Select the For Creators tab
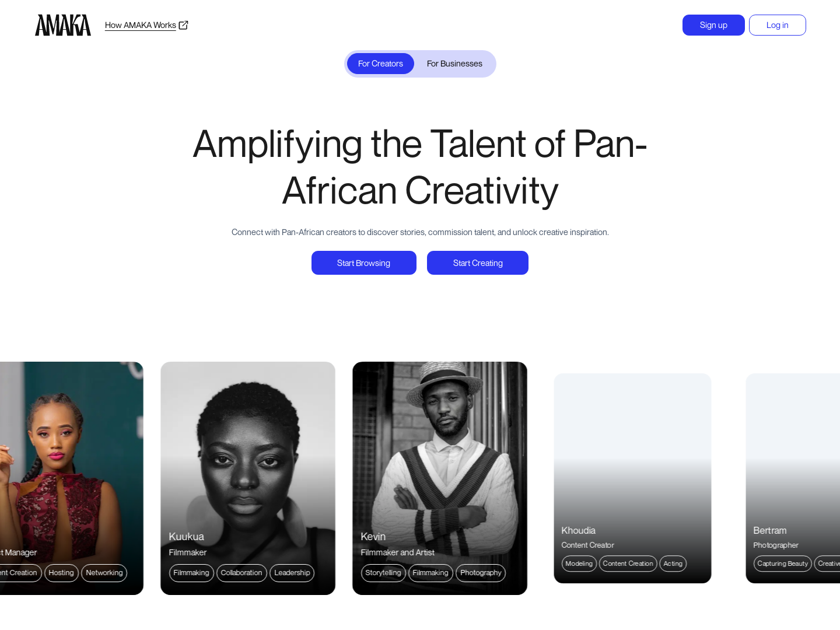 point(380,64)
